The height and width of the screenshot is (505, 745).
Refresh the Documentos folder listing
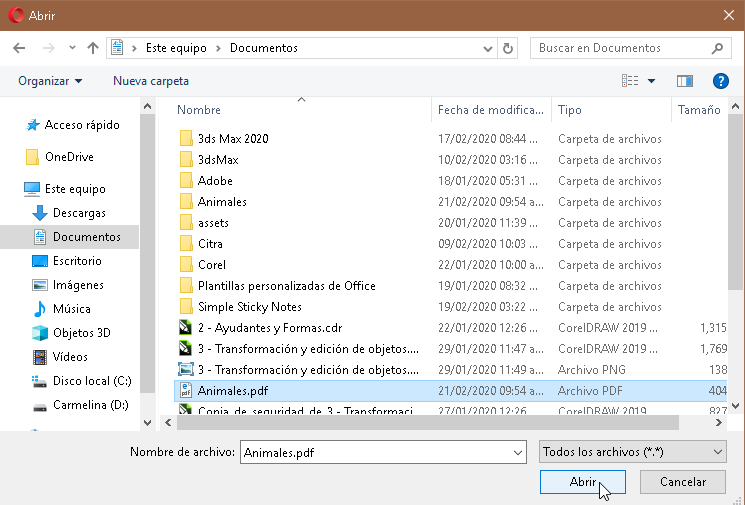click(x=507, y=48)
